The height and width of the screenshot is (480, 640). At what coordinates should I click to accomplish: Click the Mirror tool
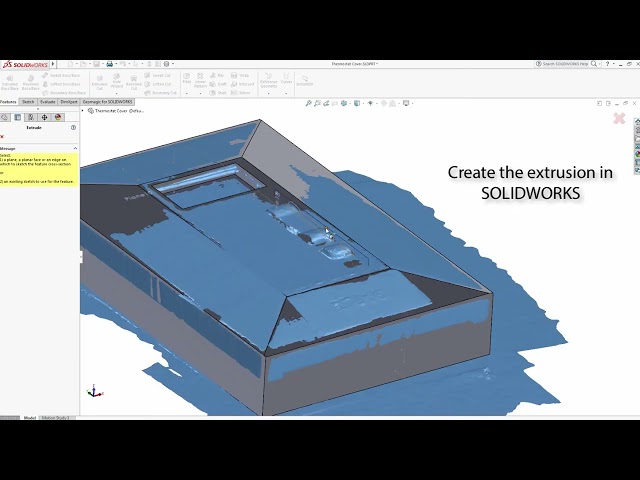[240, 93]
